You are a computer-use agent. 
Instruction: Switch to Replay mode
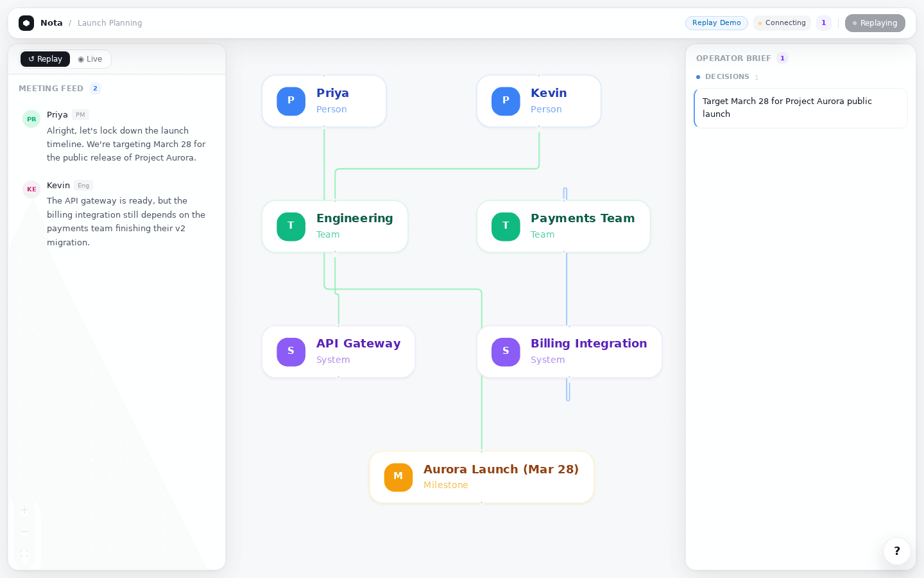[x=45, y=59]
